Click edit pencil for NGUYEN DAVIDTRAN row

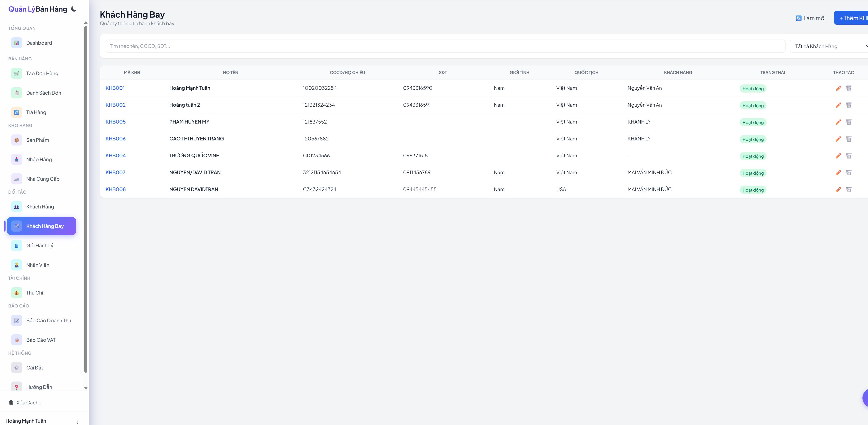tap(838, 189)
